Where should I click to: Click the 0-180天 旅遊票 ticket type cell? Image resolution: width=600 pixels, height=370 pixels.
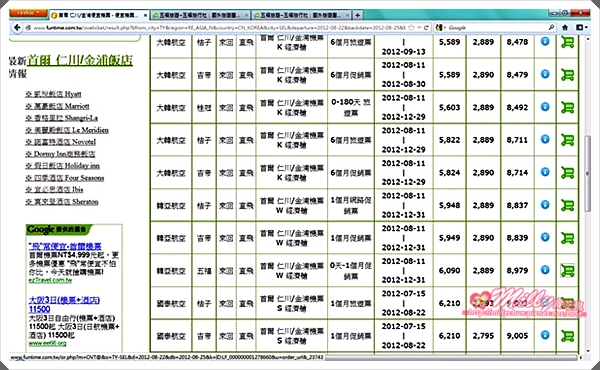click(351, 108)
